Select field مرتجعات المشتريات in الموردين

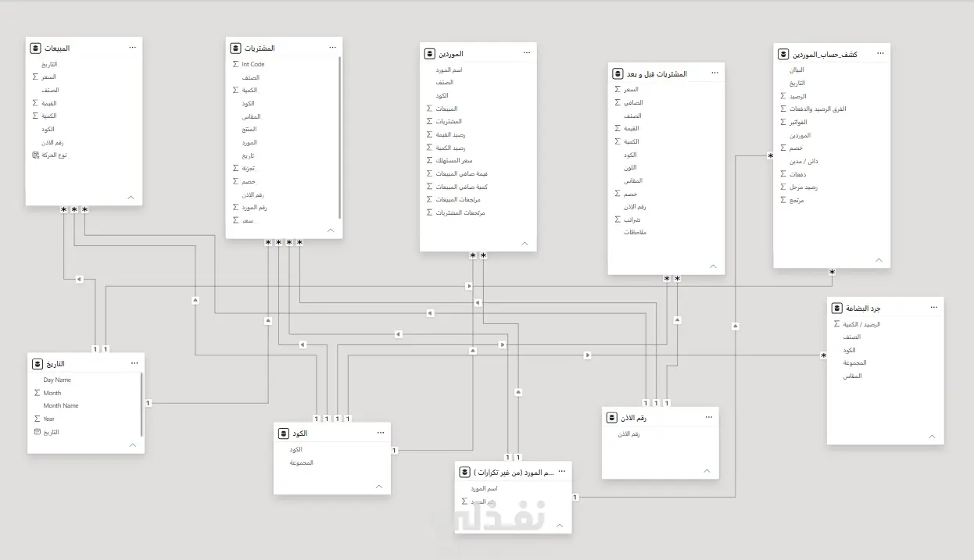(x=460, y=213)
